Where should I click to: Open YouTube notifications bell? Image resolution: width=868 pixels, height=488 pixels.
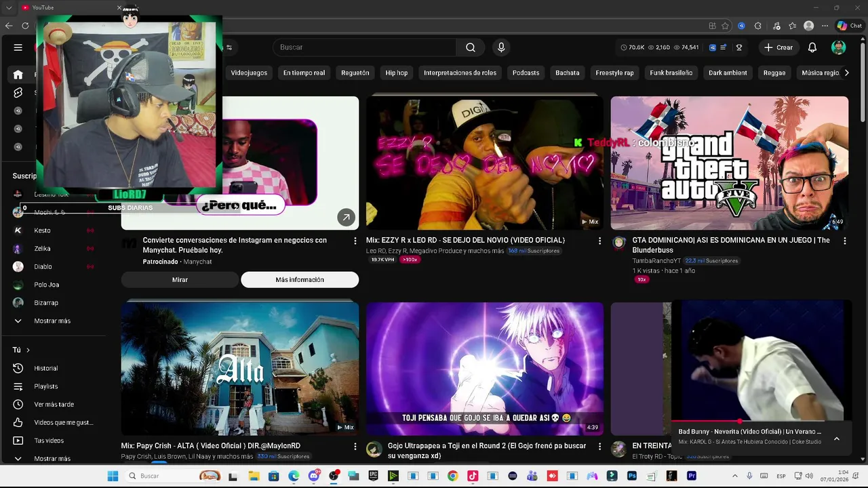[x=812, y=47]
